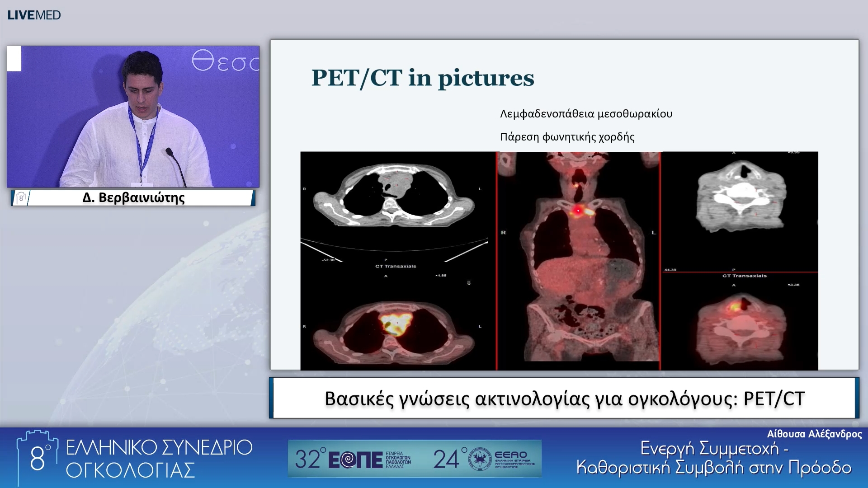Image resolution: width=868 pixels, height=488 pixels.
Task: Click the top-left chest CT transaxial image
Action: coord(394,195)
